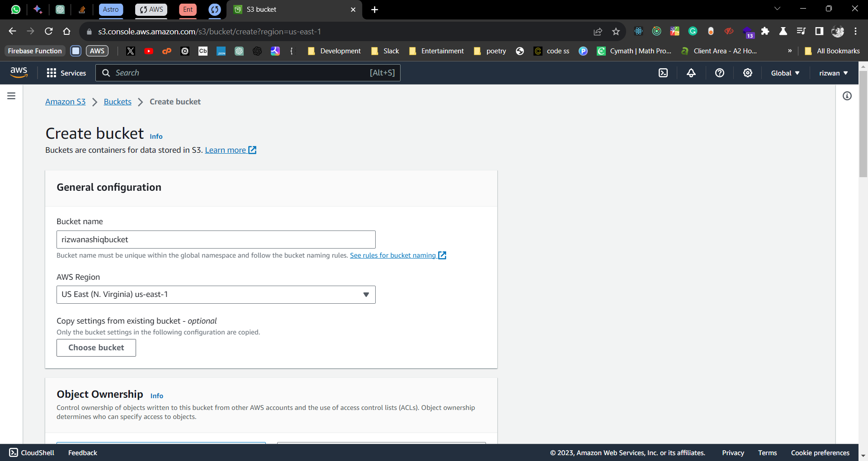Open a new browser tab
This screenshot has height=461, width=868.
[375, 9]
